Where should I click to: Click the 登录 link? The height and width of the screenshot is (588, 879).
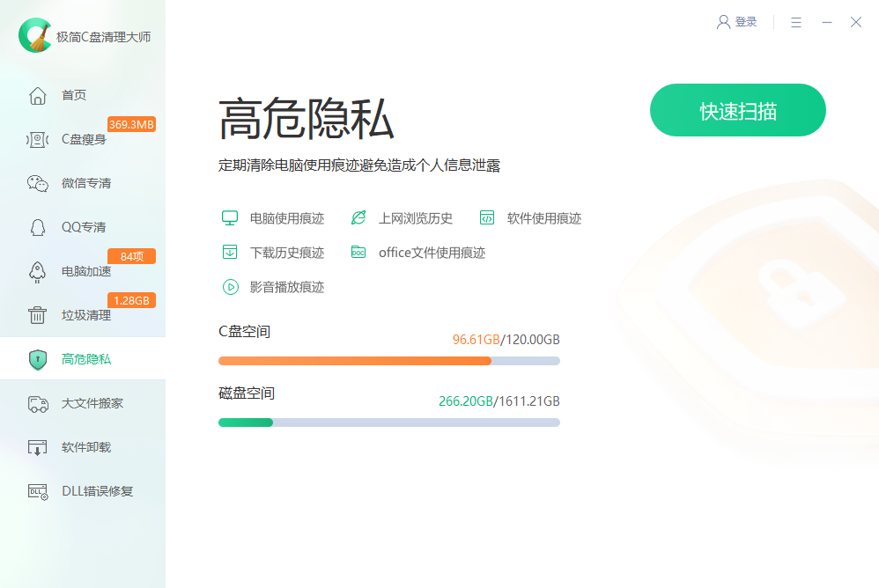746,22
